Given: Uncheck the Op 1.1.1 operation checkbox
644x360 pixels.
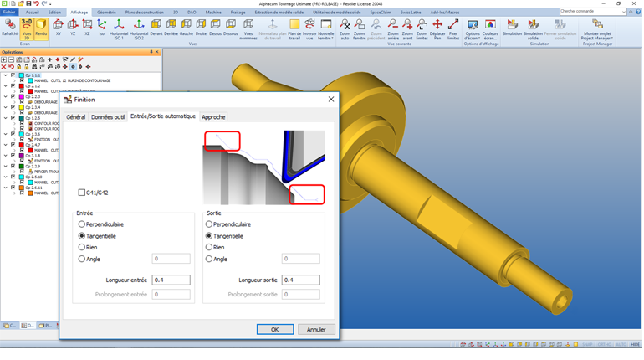Looking at the screenshot, I should tap(13, 75).
